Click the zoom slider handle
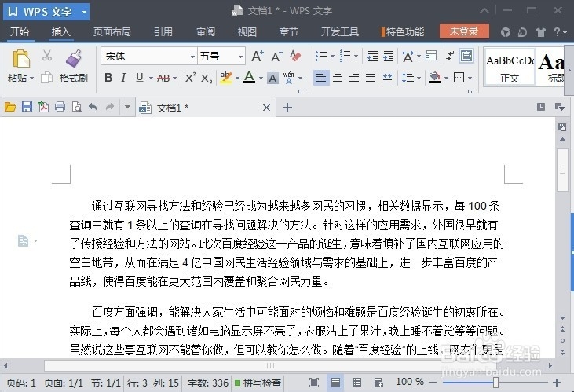 (x=495, y=383)
